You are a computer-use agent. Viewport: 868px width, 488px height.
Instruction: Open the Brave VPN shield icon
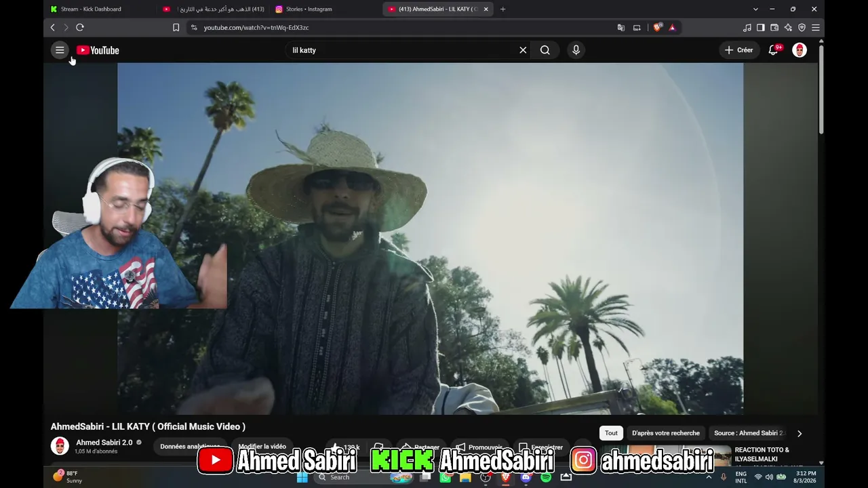[x=802, y=28]
